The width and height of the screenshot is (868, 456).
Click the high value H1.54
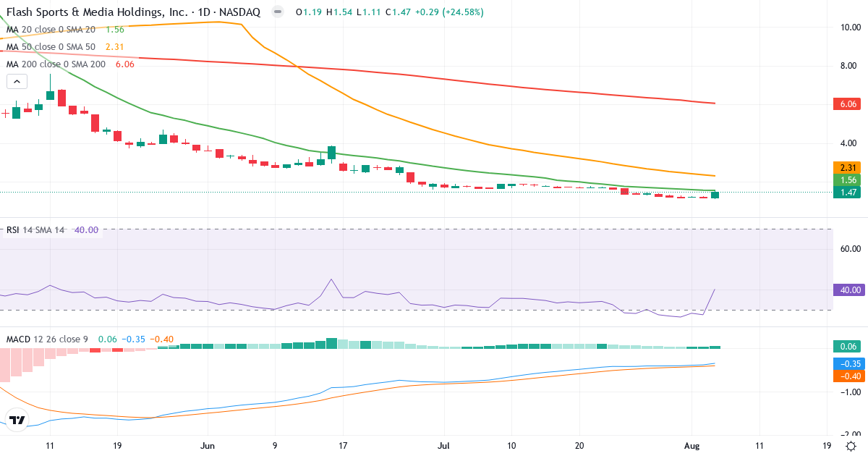pyautogui.click(x=339, y=12)
